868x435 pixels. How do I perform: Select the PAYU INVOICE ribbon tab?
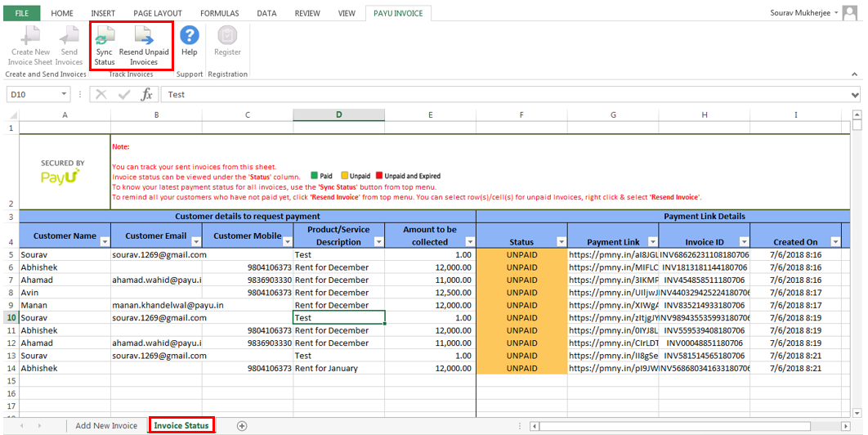pyautogui.click(x=398, y=13)
